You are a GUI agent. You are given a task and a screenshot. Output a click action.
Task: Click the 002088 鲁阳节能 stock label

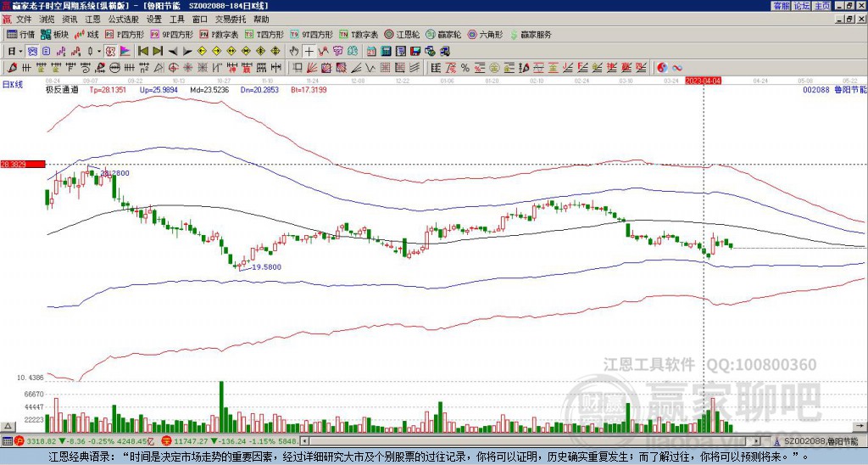click(x=834, y=89)
